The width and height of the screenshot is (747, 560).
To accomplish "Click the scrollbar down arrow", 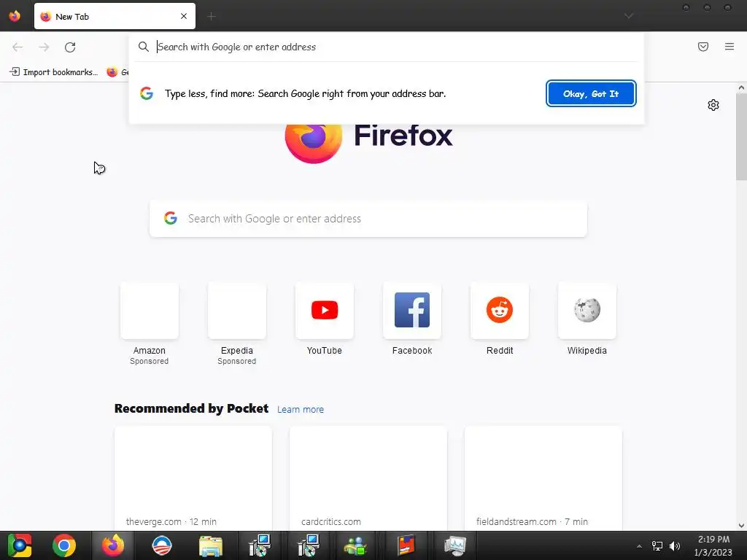I will pos(741,526).
